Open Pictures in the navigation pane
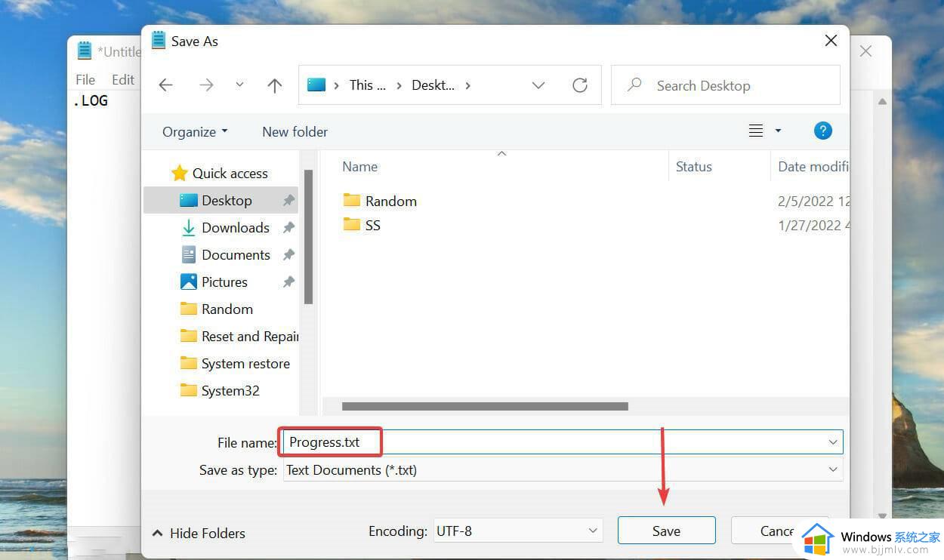The width and height of the screenshot is (944, 560). tap(224, 282)
